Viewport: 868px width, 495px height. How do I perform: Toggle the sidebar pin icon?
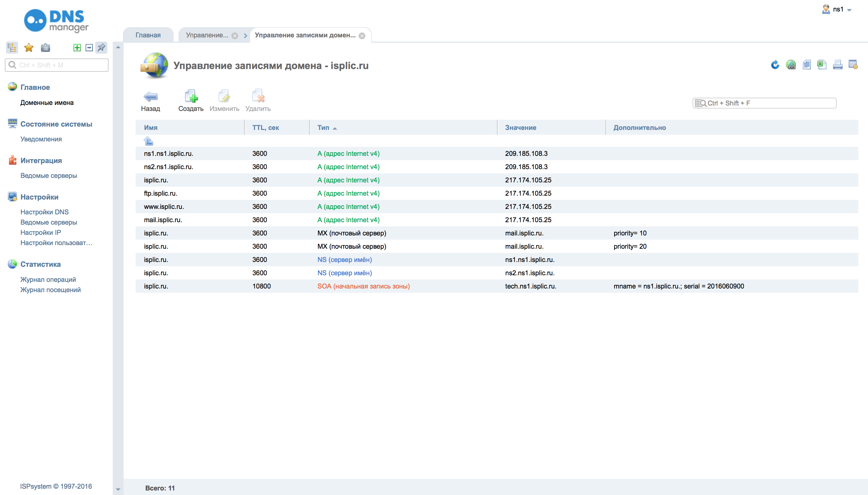101,48
